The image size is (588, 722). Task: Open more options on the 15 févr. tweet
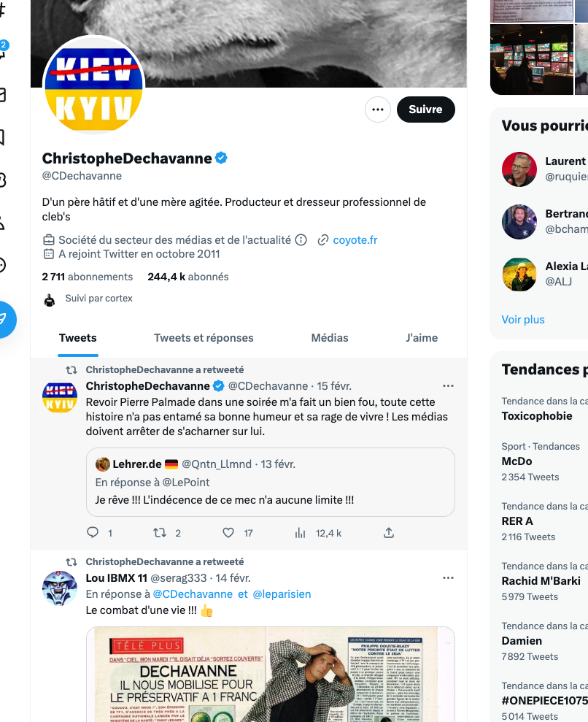pyautogui.click(x=448, y=386)
